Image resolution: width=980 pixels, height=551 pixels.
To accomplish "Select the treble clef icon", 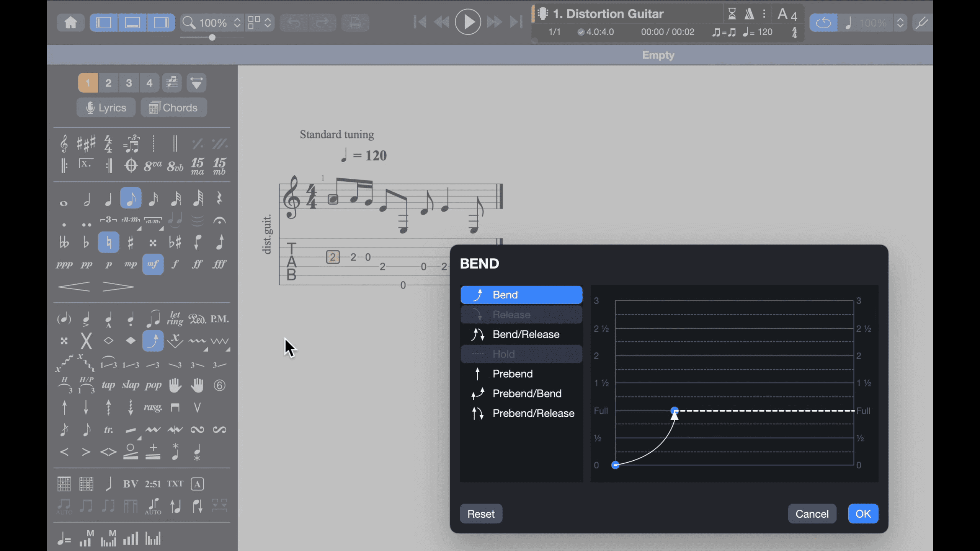I will [64, 144].
